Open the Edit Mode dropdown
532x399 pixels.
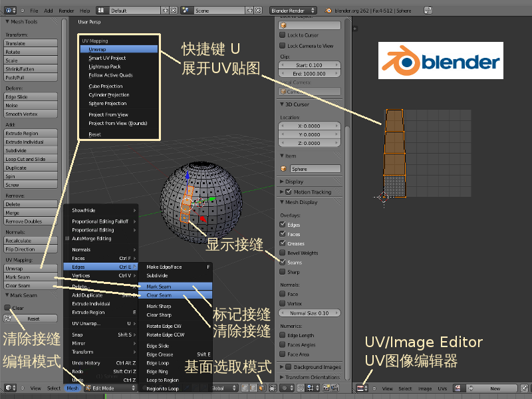110,388
